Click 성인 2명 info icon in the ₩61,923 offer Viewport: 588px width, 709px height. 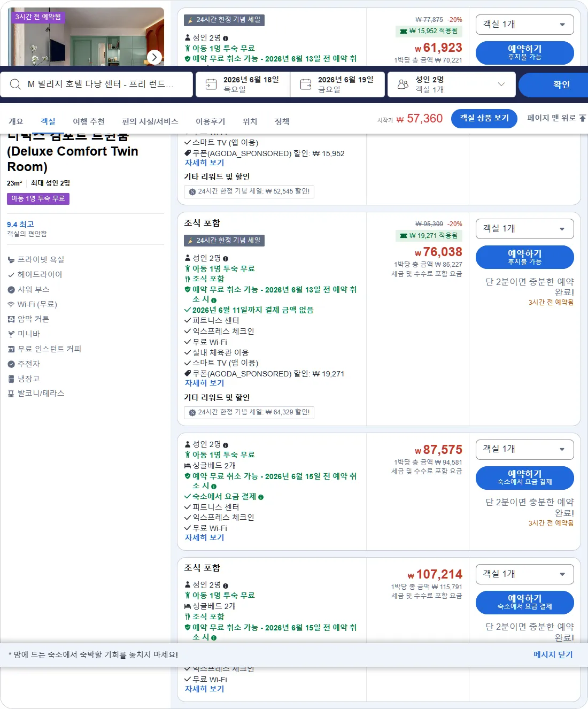pyautogui.click(x=226, y=38)
